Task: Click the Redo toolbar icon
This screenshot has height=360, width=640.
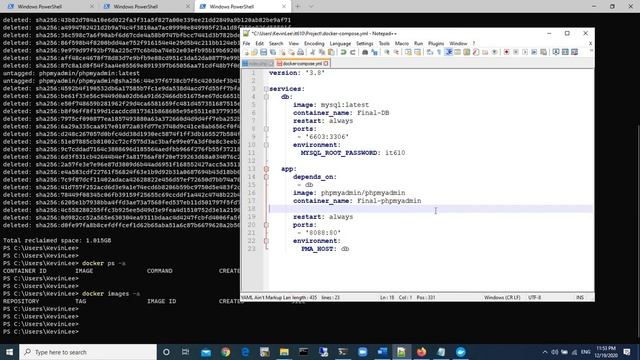Action: [x=353, y=52]
